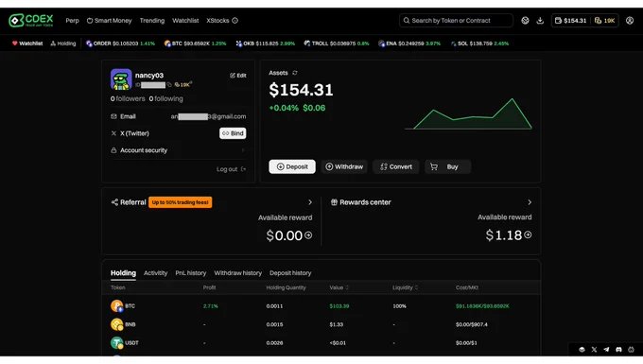The width and height of the screenshot is (643, 364).
Task: Claim Referral available reward $0.00 arrow icon
Action: click(x=308, y=235)
